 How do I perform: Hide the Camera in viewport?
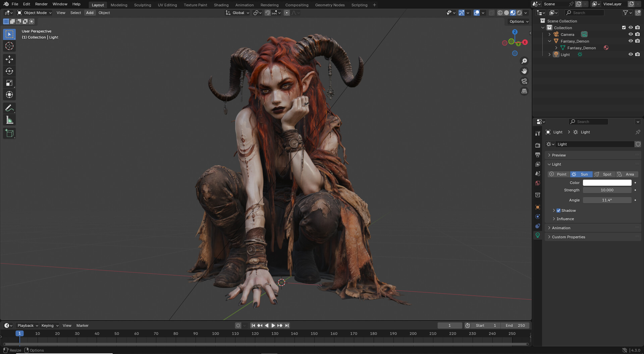pyautogui.click(x=631, y=34)
